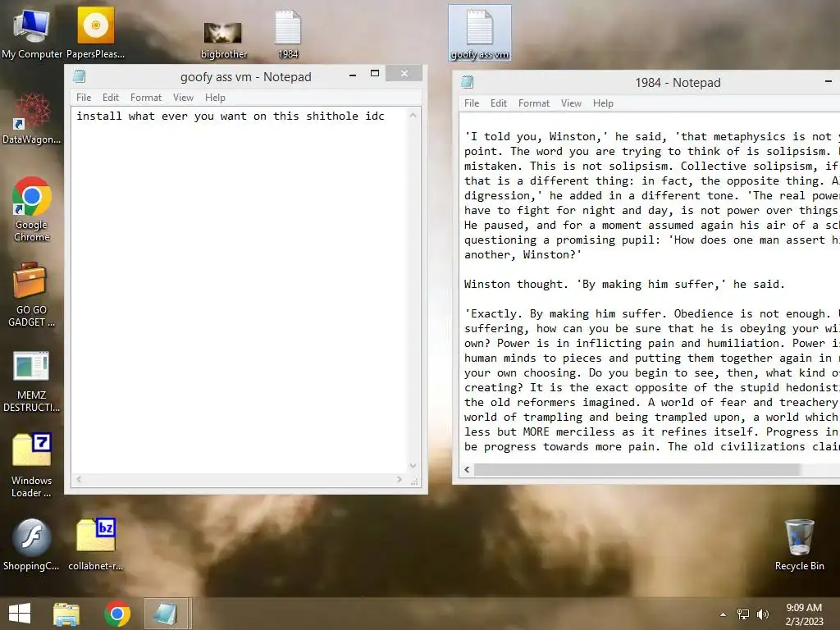Maximize the goofy ass vm Notepad window
The height and width of the screenshot is (630, 840).
coord(375,74)
